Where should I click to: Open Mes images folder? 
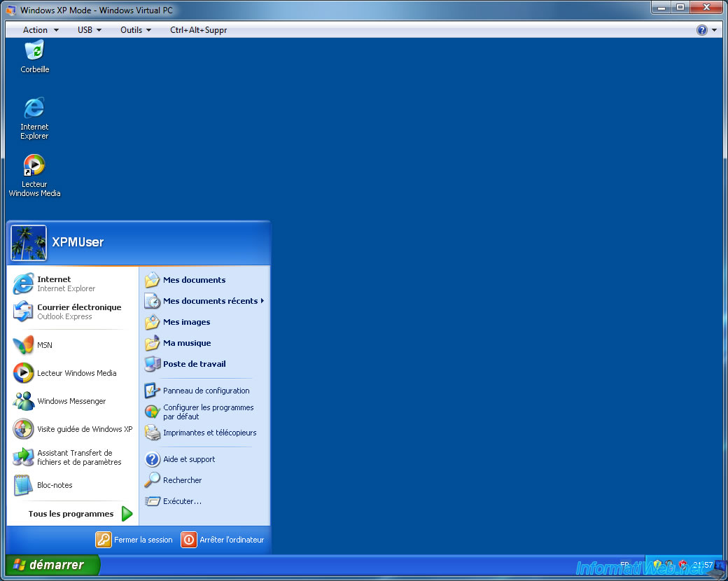(x=204, y=322)
